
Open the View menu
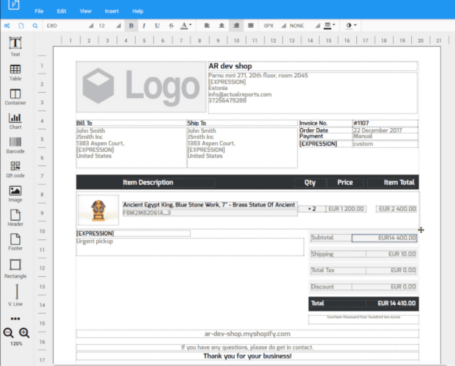coord(85,11)
